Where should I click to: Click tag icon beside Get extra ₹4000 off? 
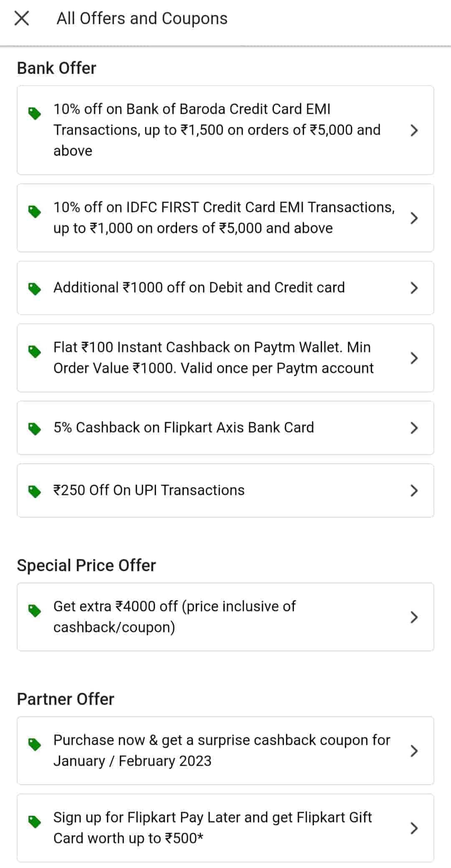pos(35,611)
